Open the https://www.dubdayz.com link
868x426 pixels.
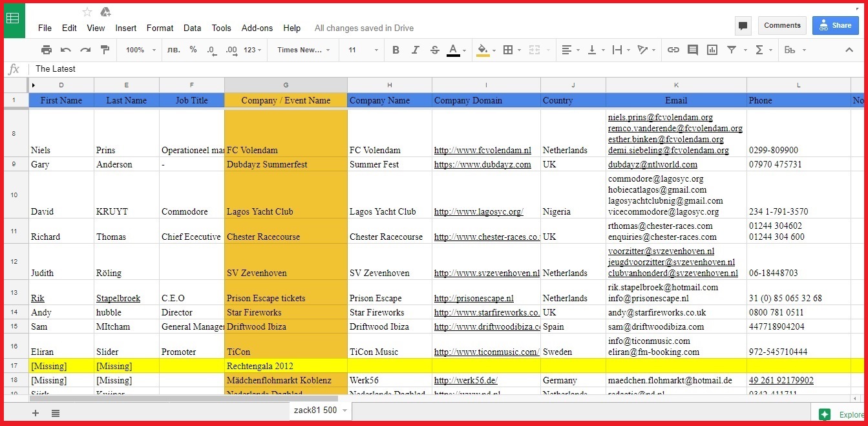tap(482, 164)
